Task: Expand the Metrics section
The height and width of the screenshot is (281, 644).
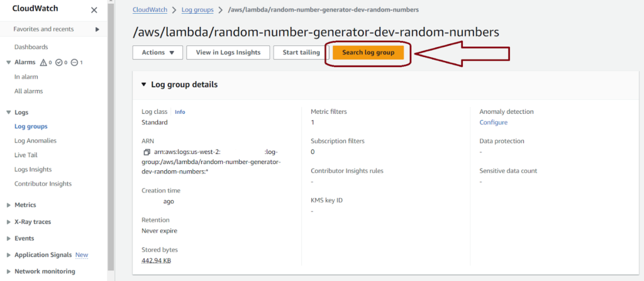Action: (x=9, y=205)
